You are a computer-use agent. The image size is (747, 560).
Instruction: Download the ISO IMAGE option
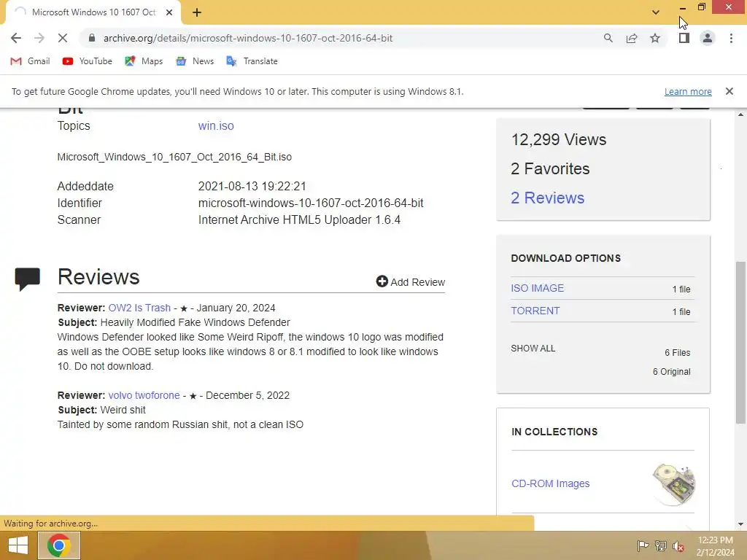coord(538,288)
